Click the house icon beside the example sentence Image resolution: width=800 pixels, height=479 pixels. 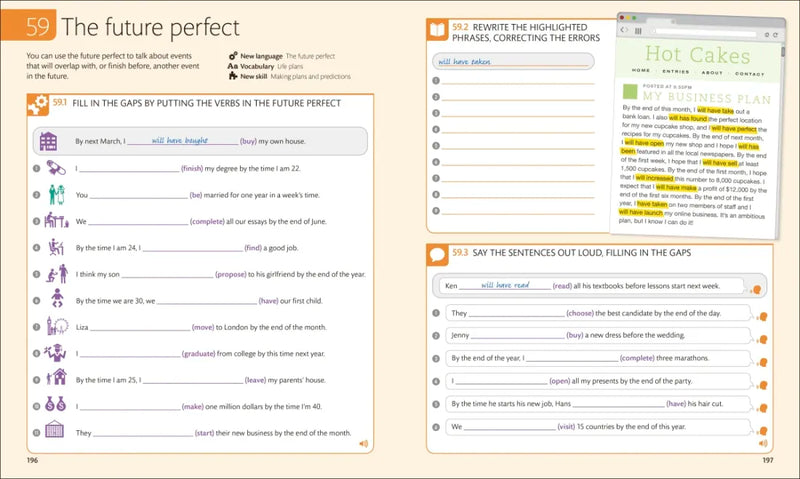pyautogui.click(x=47, y=142)
